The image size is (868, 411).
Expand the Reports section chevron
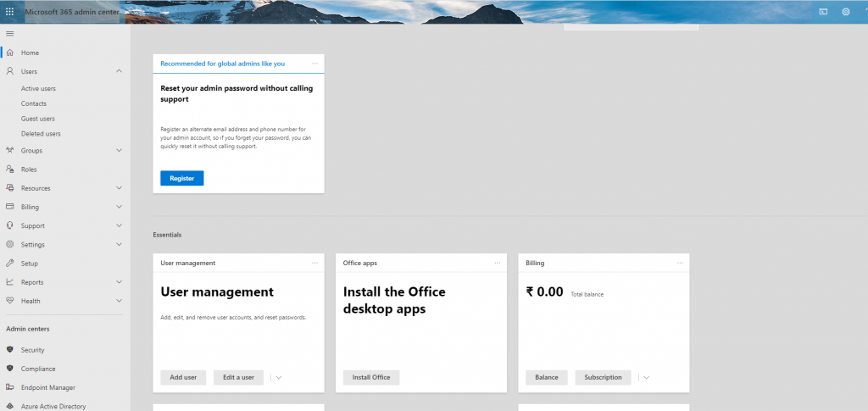pyautogui.click(x=119, y=282)
